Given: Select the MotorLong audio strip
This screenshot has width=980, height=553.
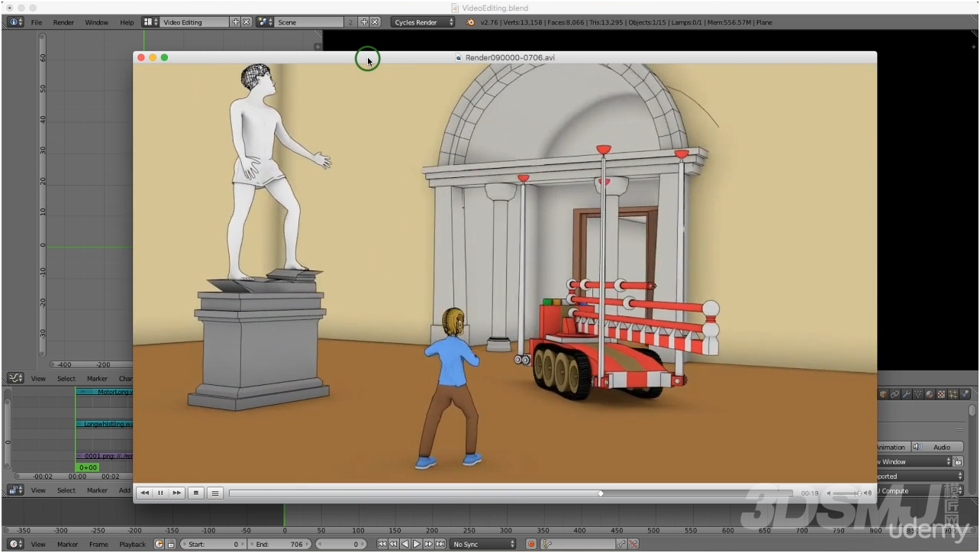Looking at the screenshot, I should 105,392.
